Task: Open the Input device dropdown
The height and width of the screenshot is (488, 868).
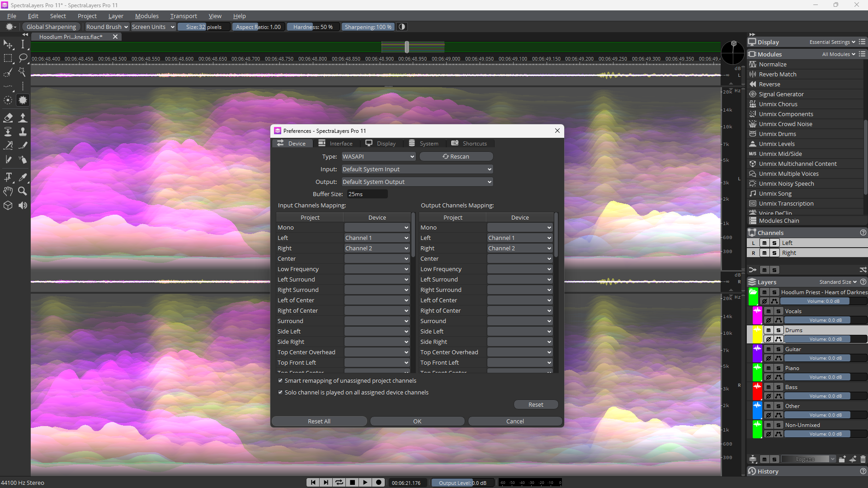Action: point(417,169)
